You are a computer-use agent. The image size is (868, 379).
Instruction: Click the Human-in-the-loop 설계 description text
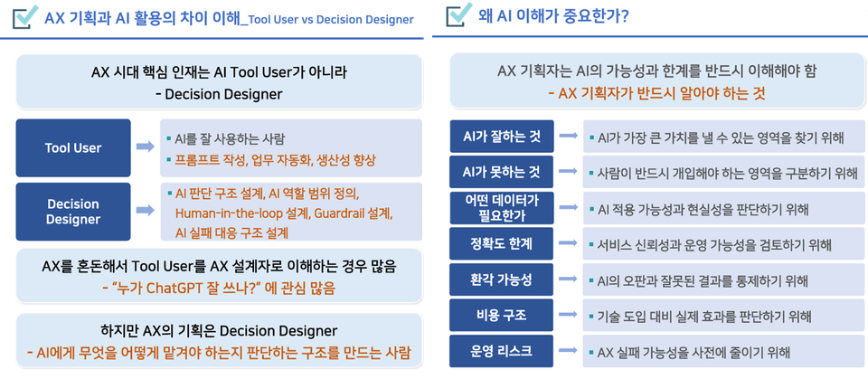[285, 213]
